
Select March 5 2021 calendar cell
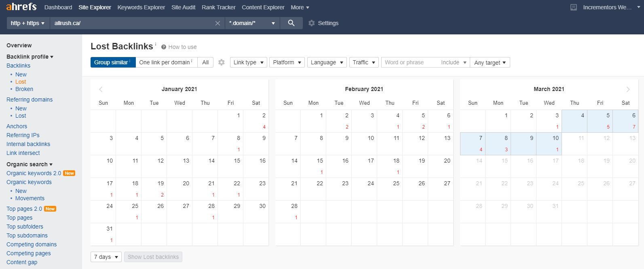point(600,121)
